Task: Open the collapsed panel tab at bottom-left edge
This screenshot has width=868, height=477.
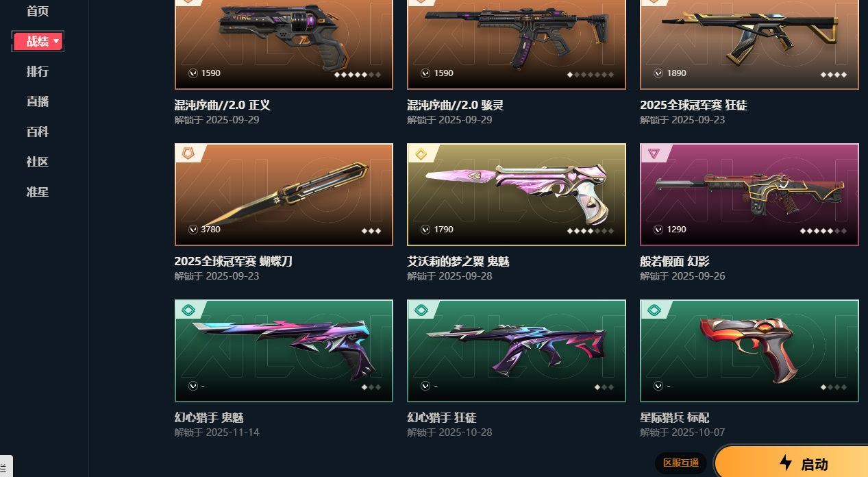Action: coord(5,466)
